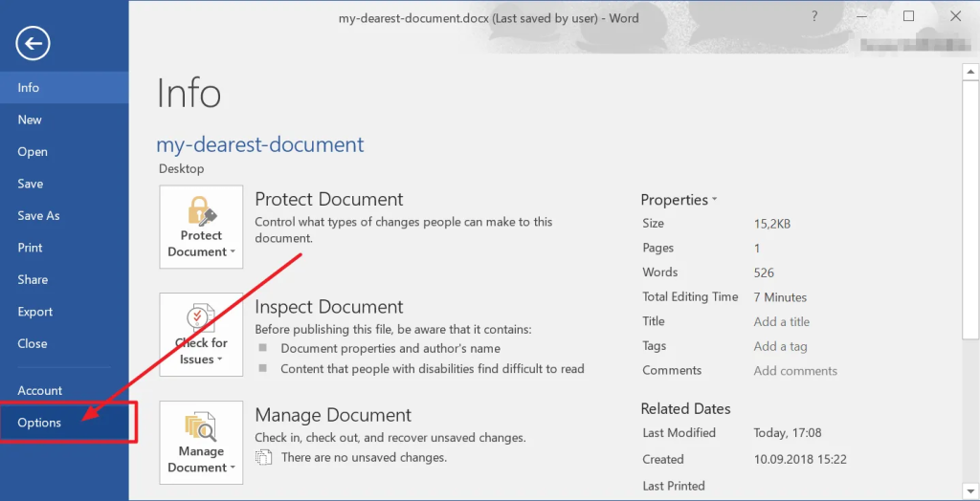This screenshot has height=501, width=980.
Task: Click Add comments field
Action: pos(795,370)
